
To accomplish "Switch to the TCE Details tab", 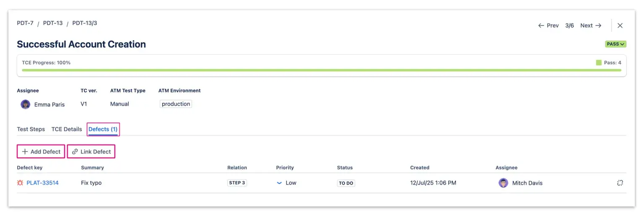I will tap(67, 129).
